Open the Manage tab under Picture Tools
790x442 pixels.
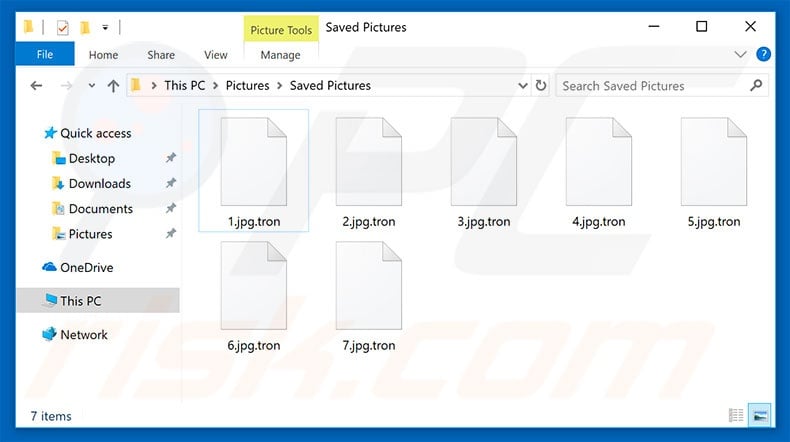pos(281,55)
